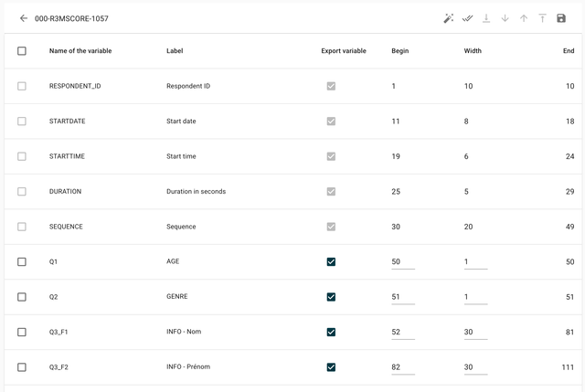Uncheck Export variable for Q2
Image resolution: width=585 pixels, height=392 pixels.
click(x=331, y=297)
